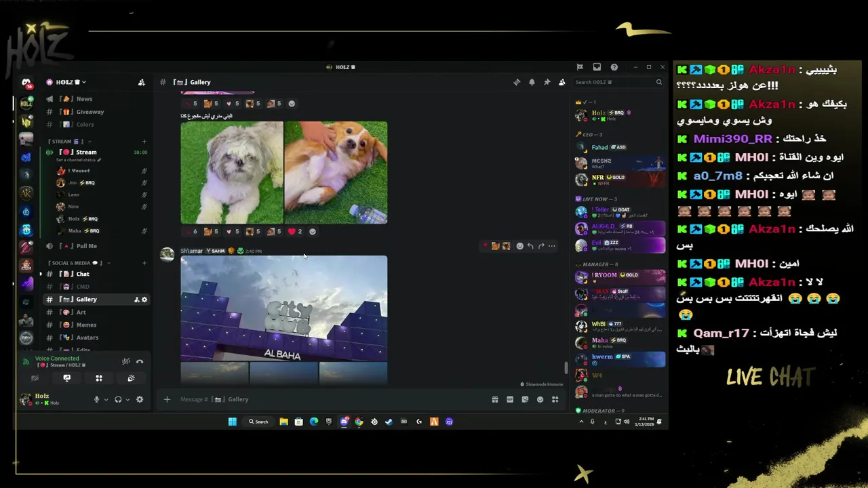Open Windows Start button on taskbar

(x=232, y=422)
